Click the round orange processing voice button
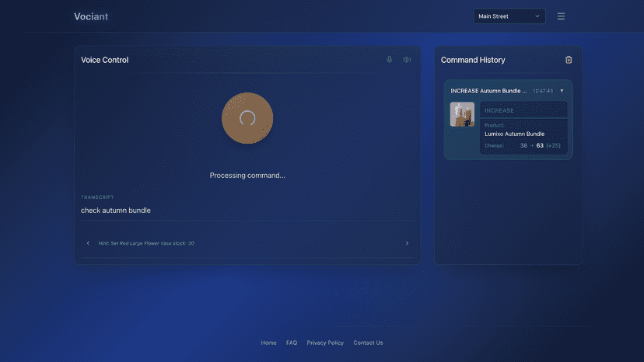644x362 pixels. coord(247,118)
